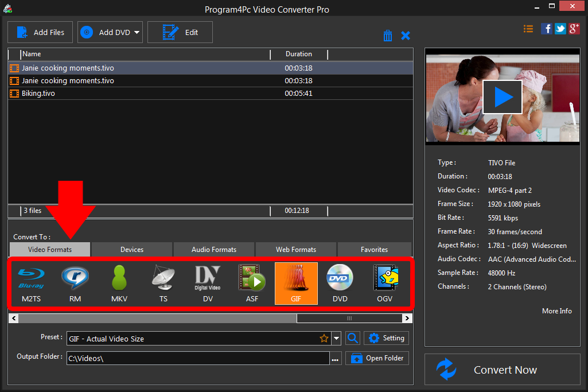Click Open Folder button
Screen dimensions: 588x392
click(x=377, y=358)
